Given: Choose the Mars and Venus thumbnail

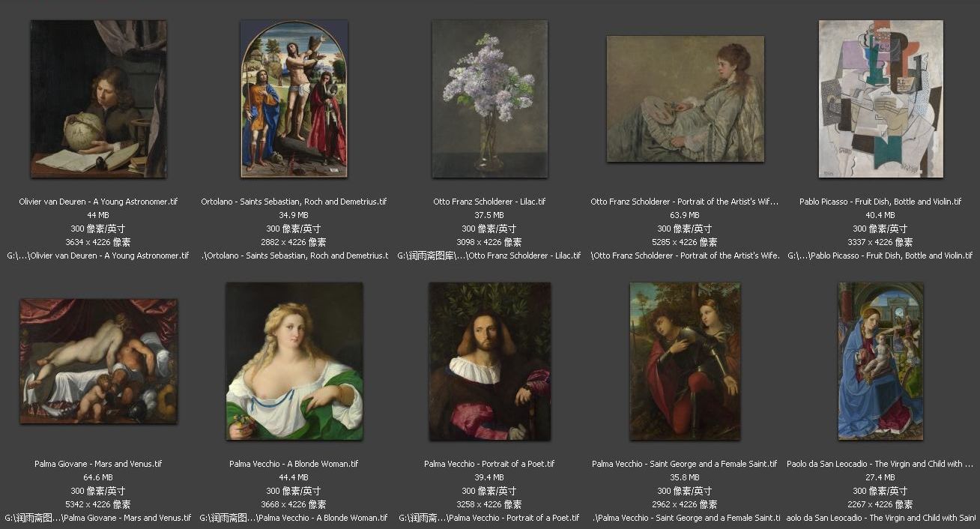Looking at the screenshot, I should coord(98,361).
